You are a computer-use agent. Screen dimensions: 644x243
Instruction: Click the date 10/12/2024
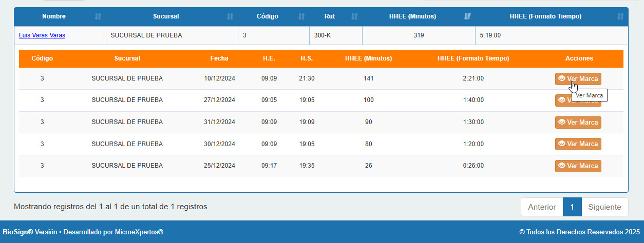pos(219,78)
